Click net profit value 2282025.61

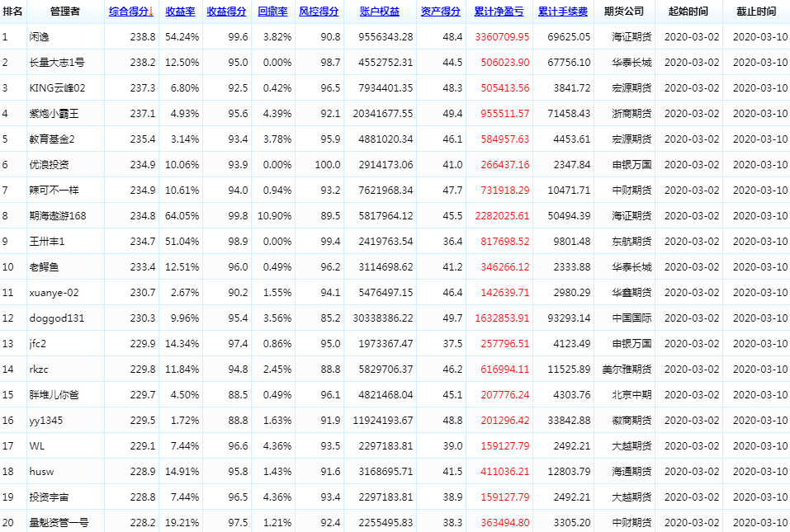tap(503, 216)
